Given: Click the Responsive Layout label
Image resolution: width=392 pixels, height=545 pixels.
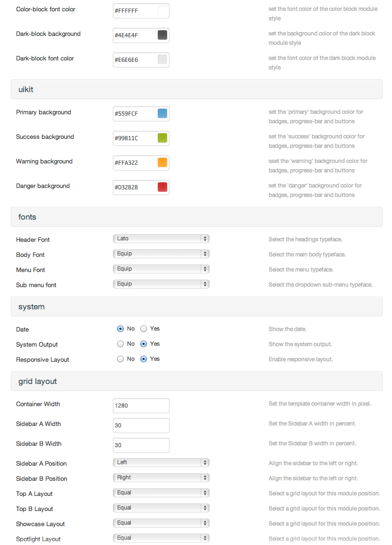Looking at the screenshot, I should 43,360.
